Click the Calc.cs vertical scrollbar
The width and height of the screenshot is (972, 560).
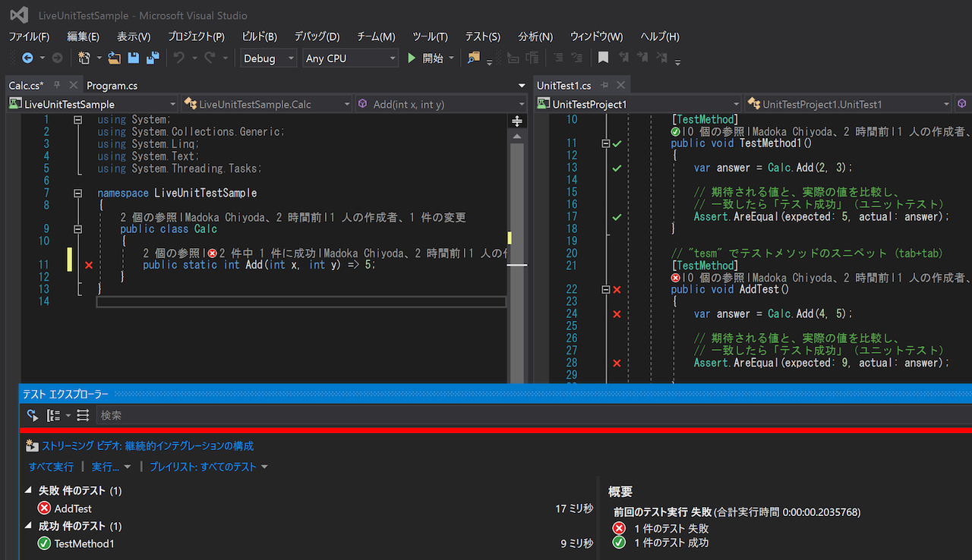pyautogui.click(x=516, y=262)
